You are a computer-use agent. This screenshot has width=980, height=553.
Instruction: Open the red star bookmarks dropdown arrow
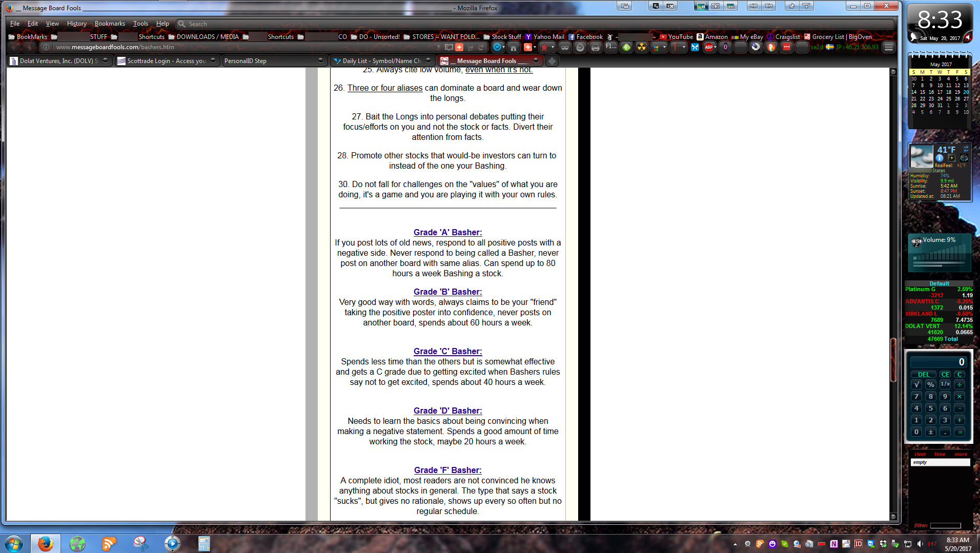coord(553,47)
